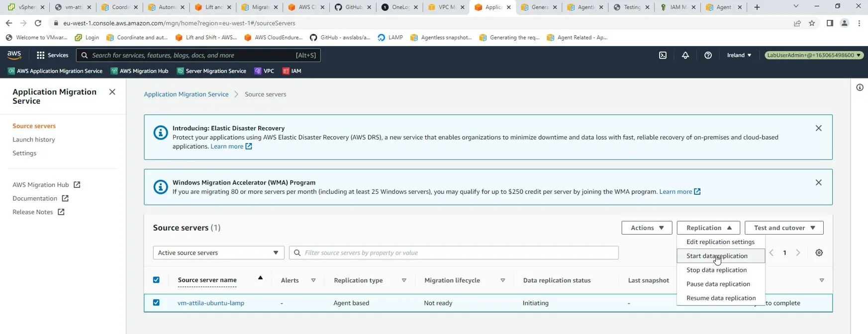Sort by the Alerts column arrow

[x=313, y=280]
